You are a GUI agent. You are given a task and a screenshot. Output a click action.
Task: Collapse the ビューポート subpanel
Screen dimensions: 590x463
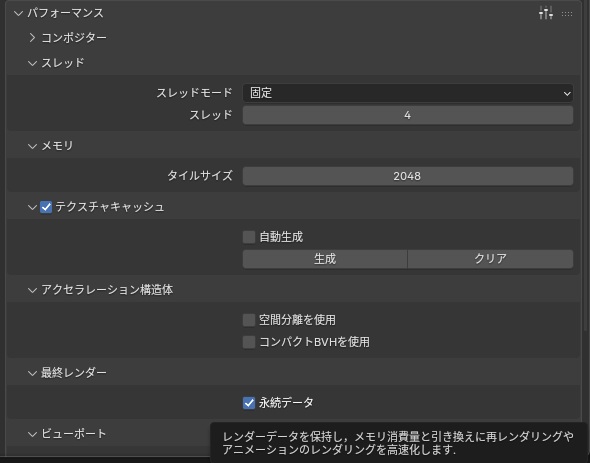pyautogui.click(x=32, y=434)
